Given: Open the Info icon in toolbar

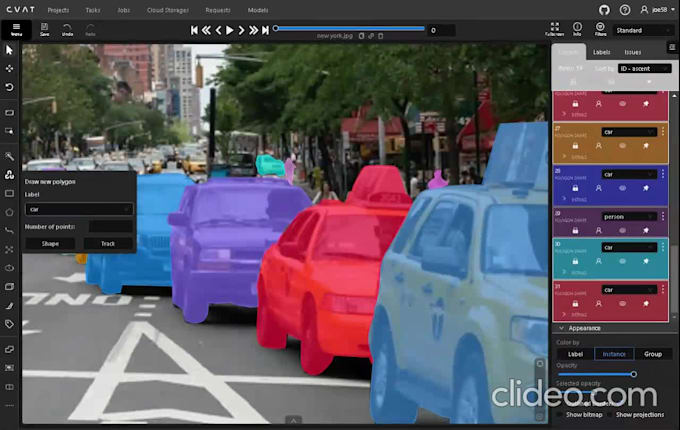Looking at the screenshot, I should click(578, 29).
